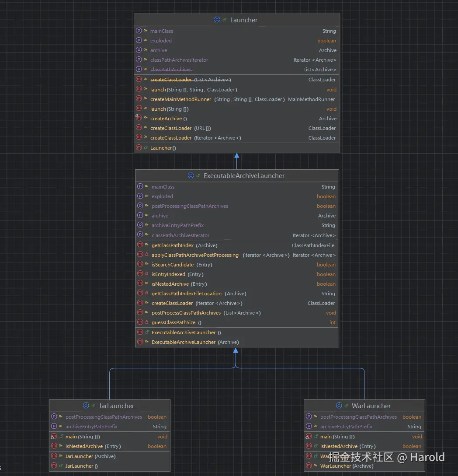
Task: Select archiveEntryPathPrefix property in JarLauncher
Action: 91,427
